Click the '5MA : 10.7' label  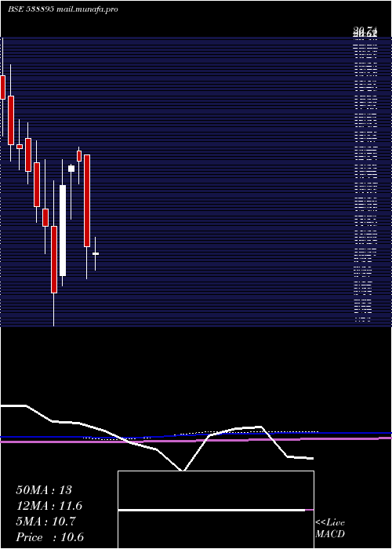pyautogui.click(x=45, y=522)
